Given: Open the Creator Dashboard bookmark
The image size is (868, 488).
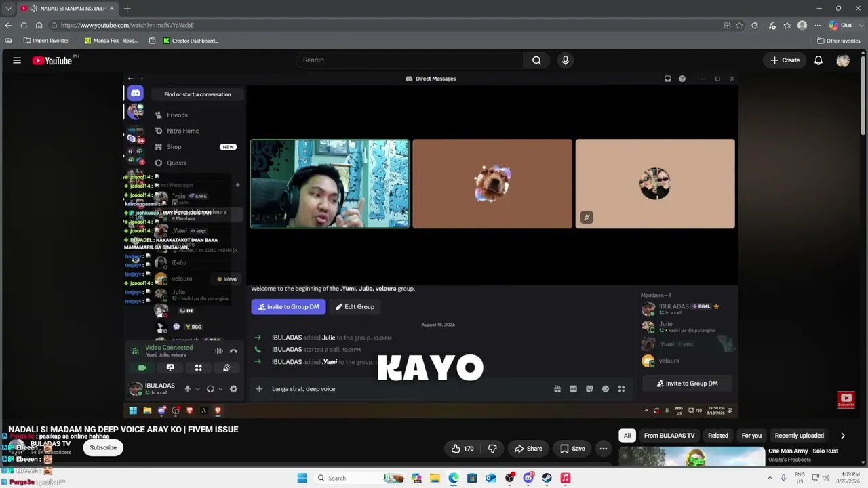Looking at the screenshot, I should [x=190, y=41].
